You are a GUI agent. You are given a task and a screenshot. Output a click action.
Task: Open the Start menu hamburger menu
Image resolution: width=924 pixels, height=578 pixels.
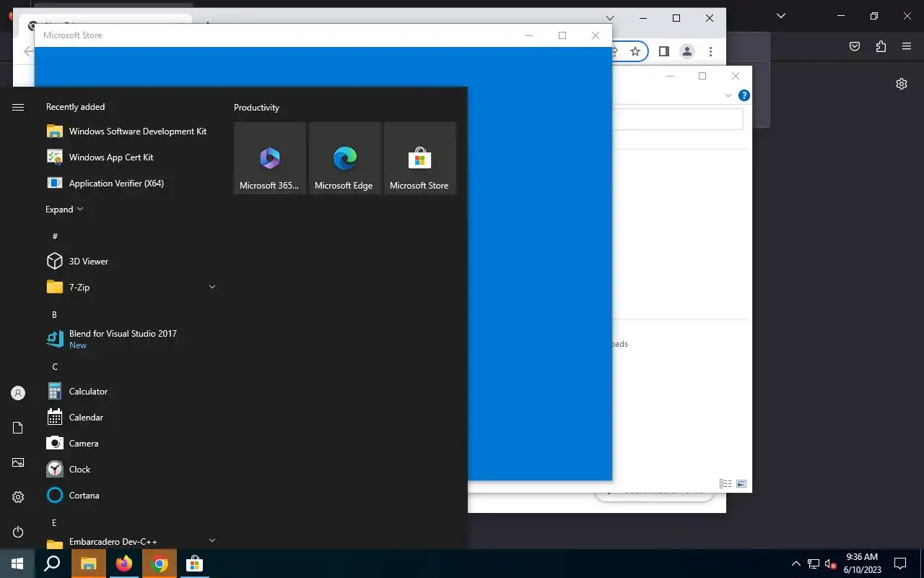18,107
